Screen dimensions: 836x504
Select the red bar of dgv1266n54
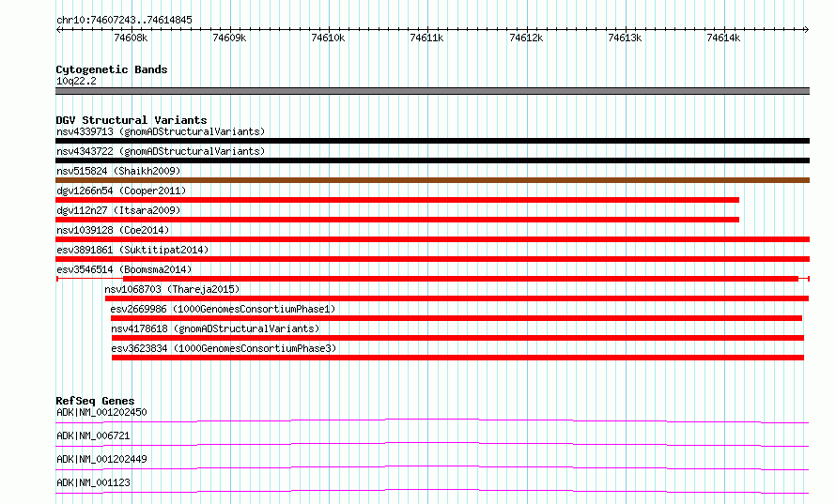397,200
